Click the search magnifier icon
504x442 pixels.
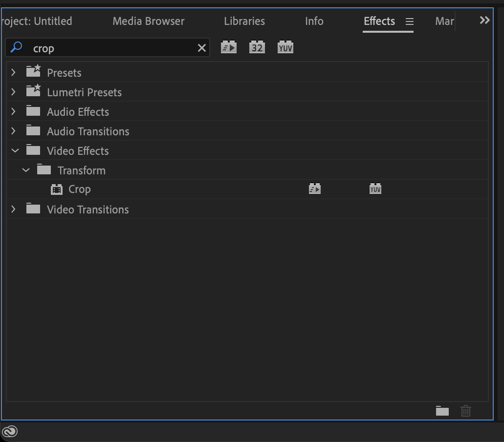coord(16,47)
